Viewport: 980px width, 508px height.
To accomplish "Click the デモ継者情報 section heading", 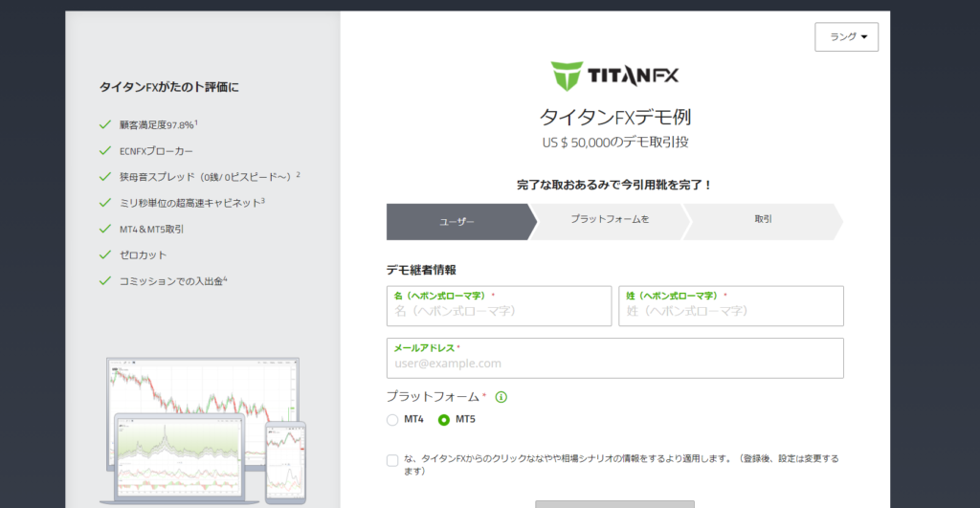I will click(421, 270).
